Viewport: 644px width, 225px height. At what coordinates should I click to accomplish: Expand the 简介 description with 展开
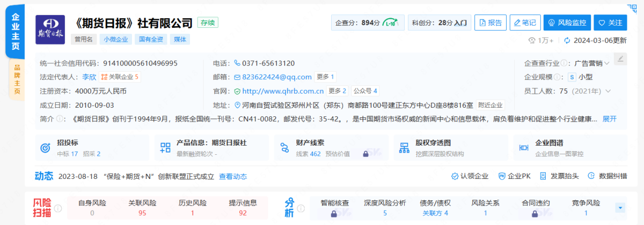[610, 119]
